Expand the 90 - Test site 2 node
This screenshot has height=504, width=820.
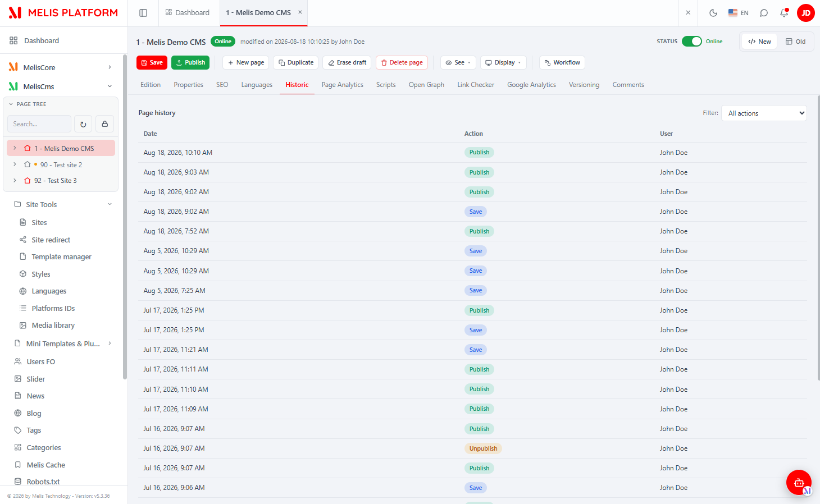point(15,164)
